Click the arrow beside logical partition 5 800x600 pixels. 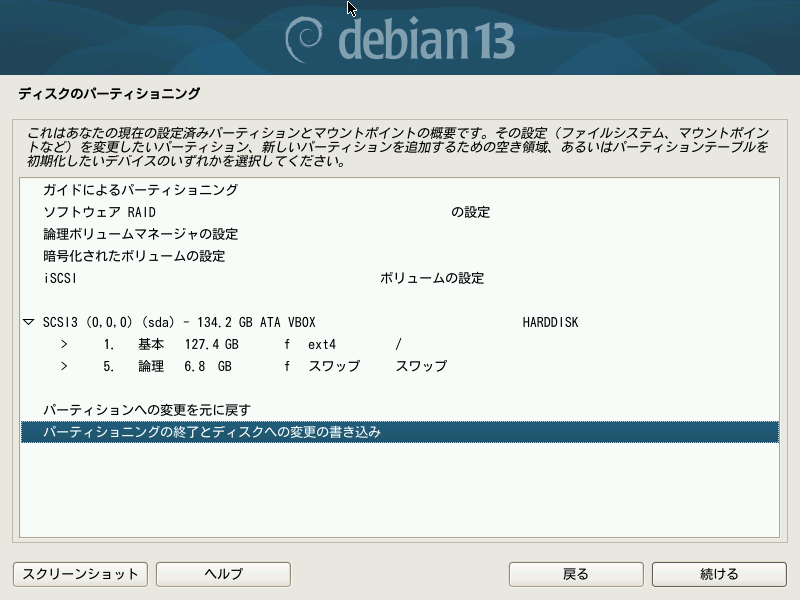point(63,367)
